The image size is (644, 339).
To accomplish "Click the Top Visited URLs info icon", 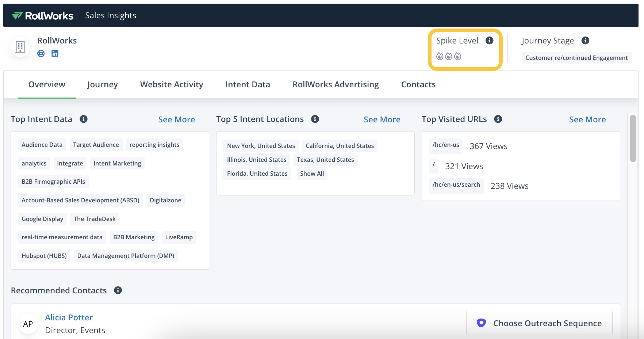I will coord(498,119).
